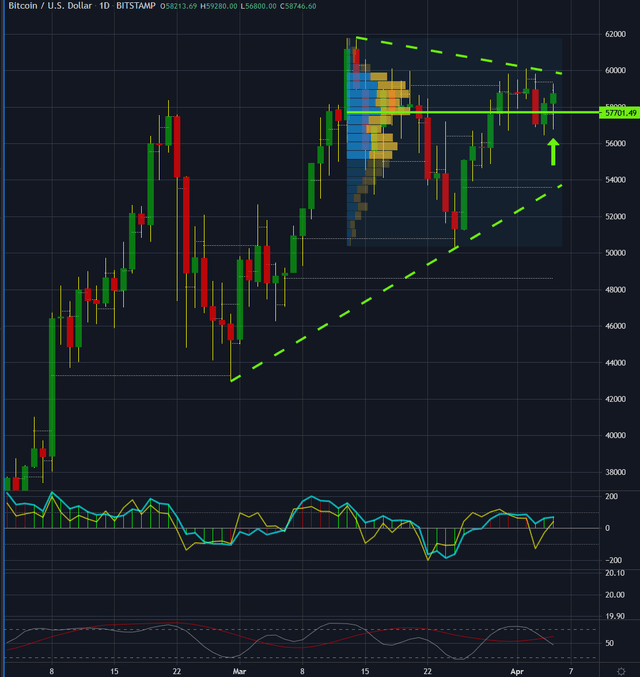
Task: Open chart settings gear icon
Action: (x=621, y=671)
